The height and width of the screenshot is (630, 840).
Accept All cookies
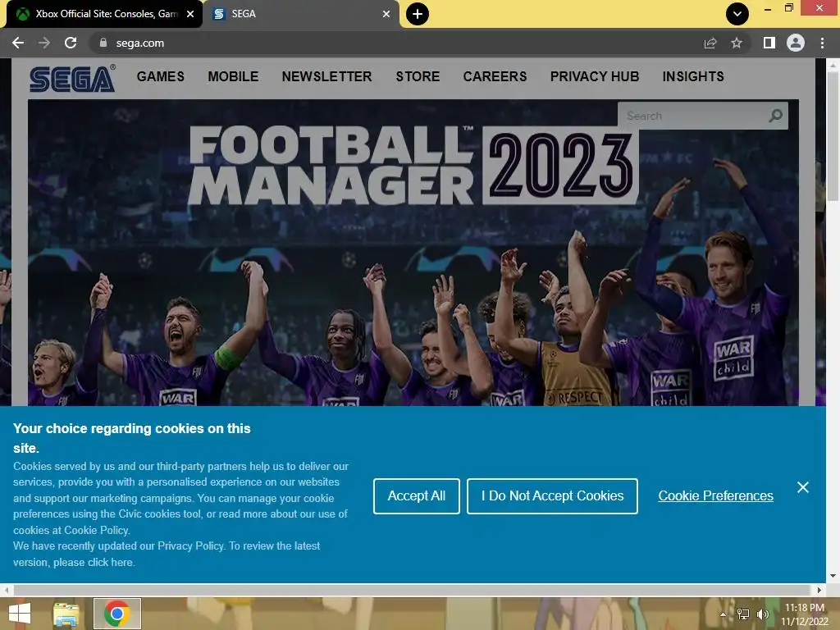(x=416, y=496)
